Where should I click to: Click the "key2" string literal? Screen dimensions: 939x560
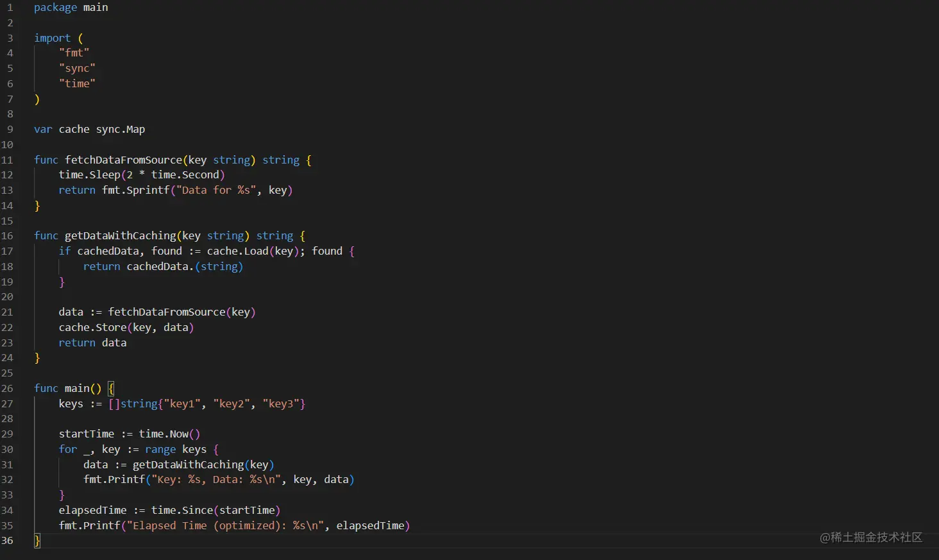coord(232,404)
